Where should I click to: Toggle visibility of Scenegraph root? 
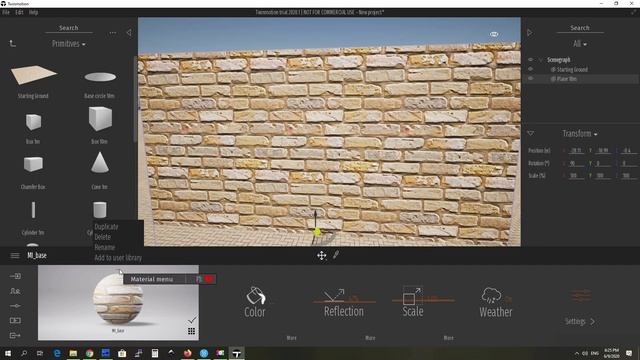[x=530, y=60]
